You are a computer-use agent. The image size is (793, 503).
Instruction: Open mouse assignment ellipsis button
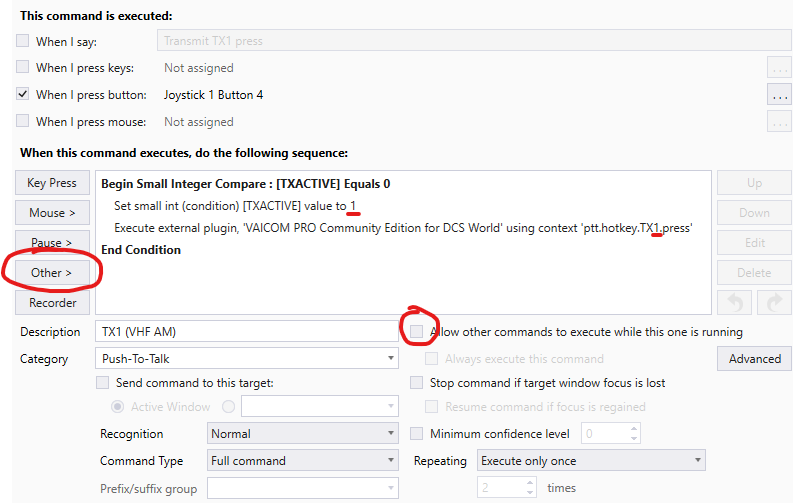[779, 122]
